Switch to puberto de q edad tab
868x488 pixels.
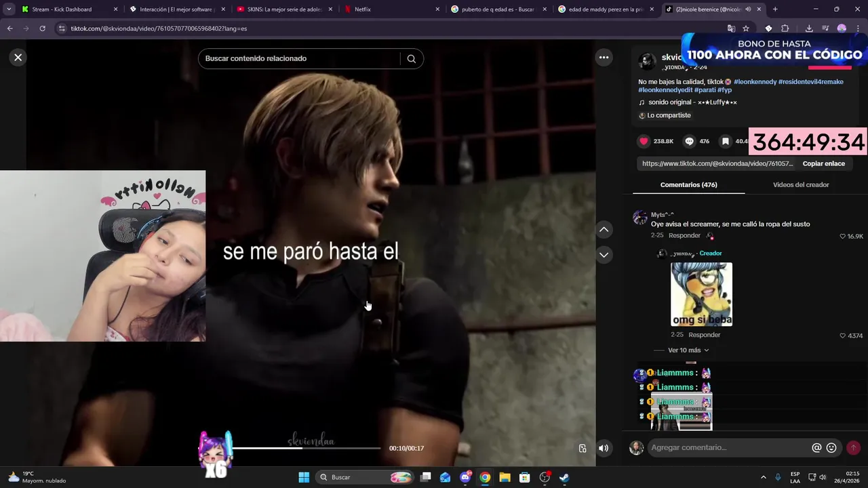(x=498, y=9)
